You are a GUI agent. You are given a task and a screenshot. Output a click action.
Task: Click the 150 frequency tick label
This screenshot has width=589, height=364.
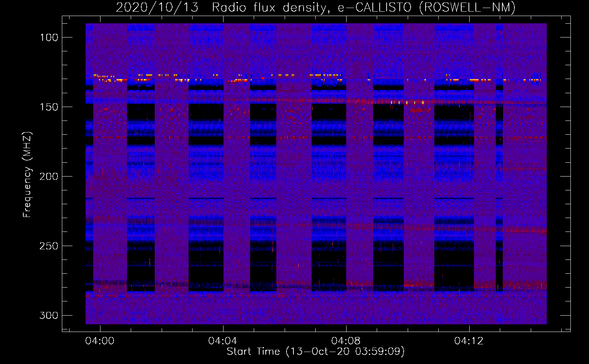49,107
